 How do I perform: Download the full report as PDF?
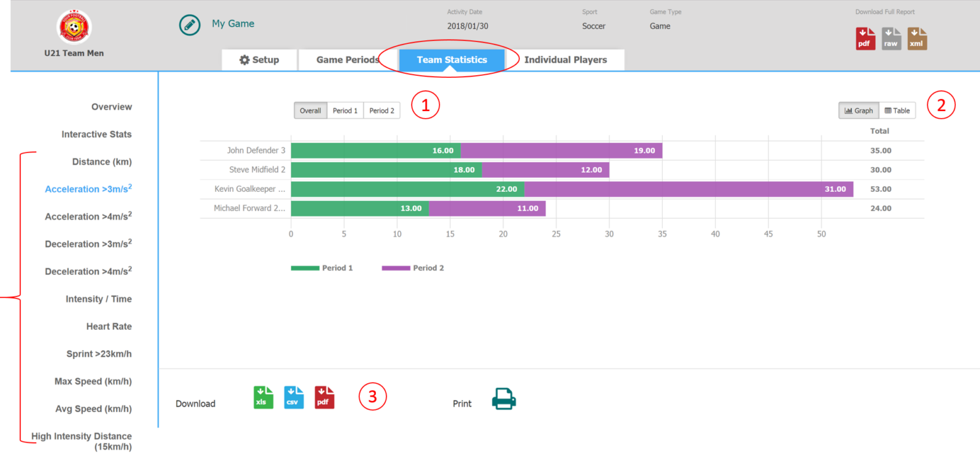tap(865, 38)
